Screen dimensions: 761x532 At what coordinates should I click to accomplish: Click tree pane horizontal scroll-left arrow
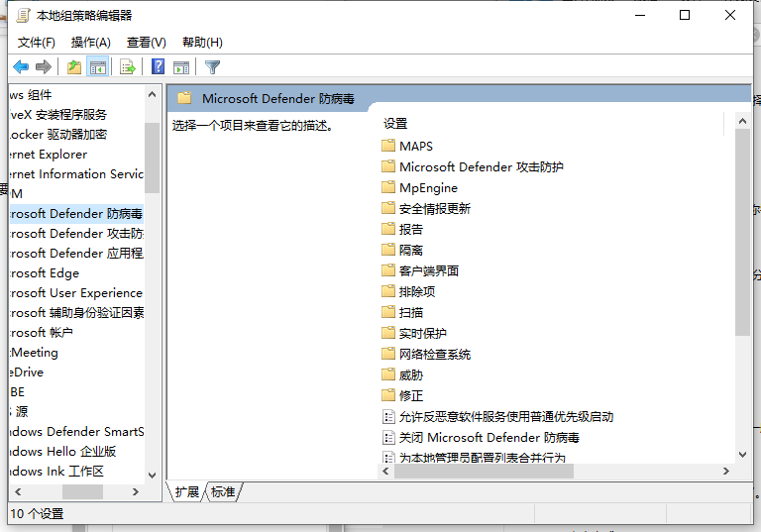(18, 492)
